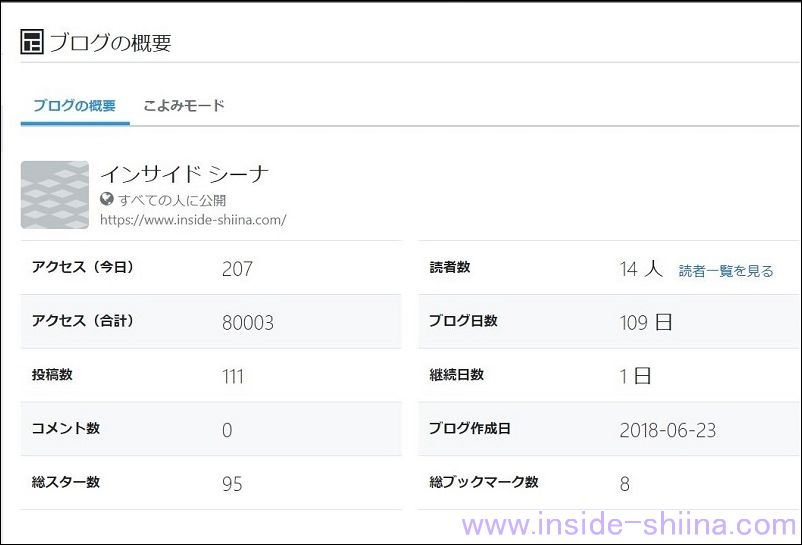Select the 総ブックマーク数 label
The width and height of the screenshot is (802, 545).
pyautogui.click(x=483, y=482)
